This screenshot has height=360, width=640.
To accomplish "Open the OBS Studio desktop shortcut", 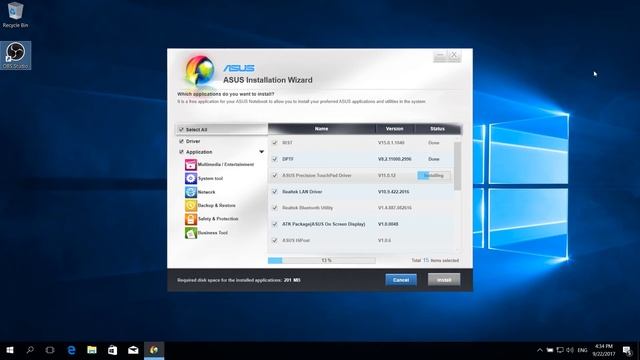I will (x=16, y=56).
